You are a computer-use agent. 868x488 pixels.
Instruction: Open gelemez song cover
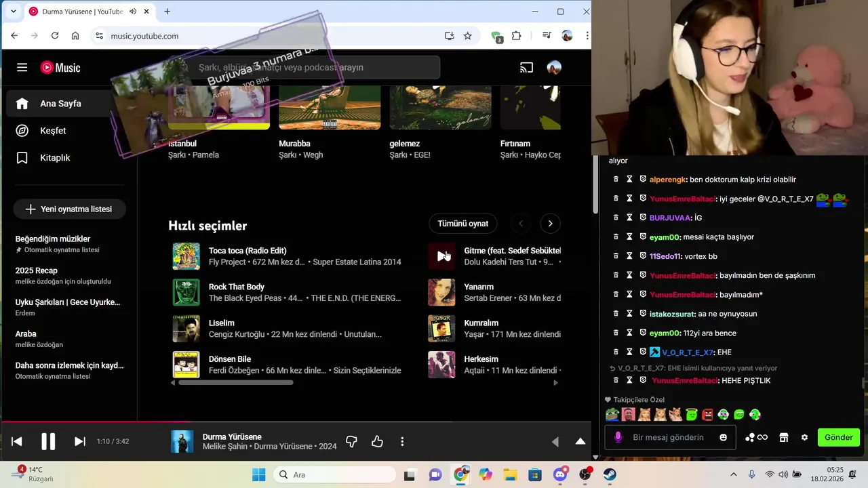(440, 107)
